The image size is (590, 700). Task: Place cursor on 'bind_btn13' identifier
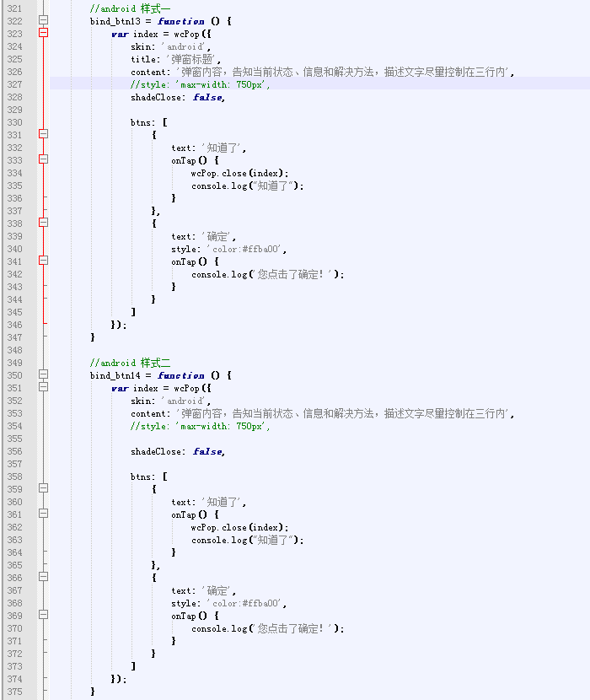click(x=115, y=21)
